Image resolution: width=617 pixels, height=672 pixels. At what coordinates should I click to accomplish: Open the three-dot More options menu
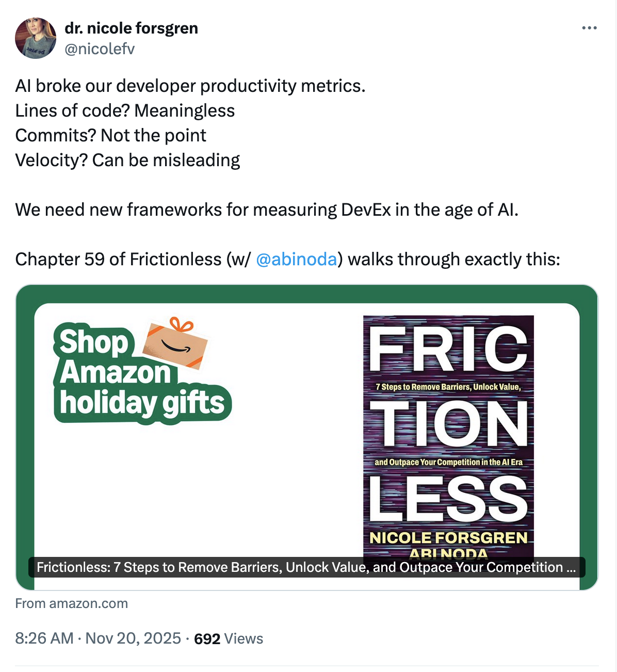click(589, 28)
